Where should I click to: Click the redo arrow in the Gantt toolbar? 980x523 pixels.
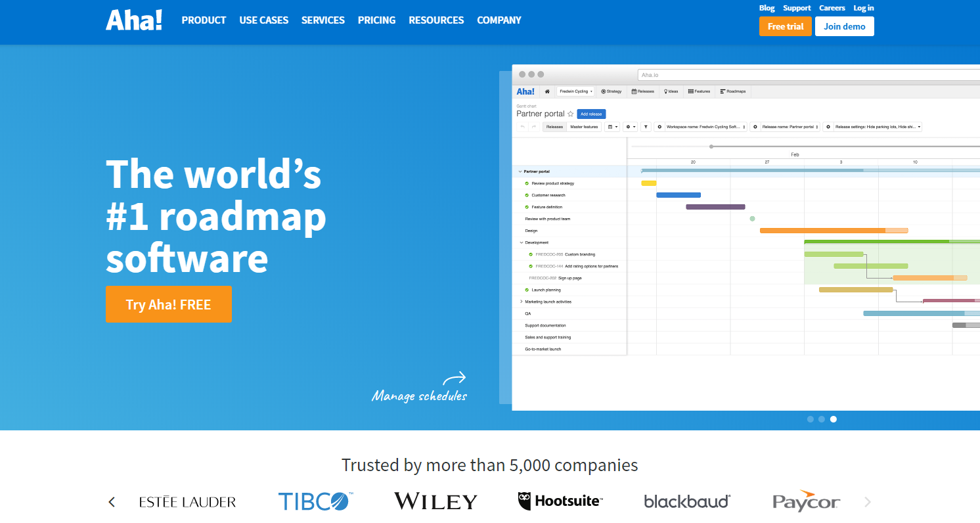point(533,127)
